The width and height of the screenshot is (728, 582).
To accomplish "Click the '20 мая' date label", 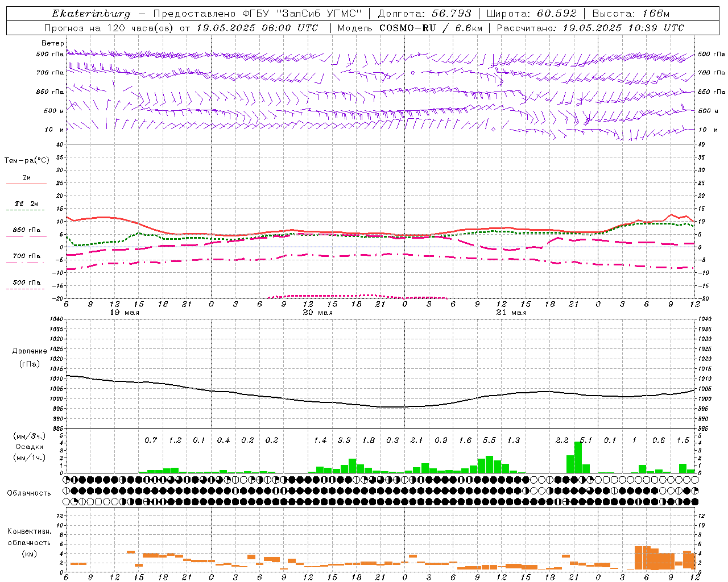I will pos(318,313).
